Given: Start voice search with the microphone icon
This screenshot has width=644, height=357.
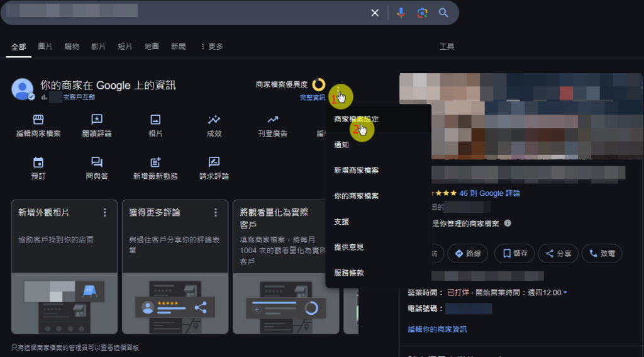Looking at the screenshot, I should (401, 13).
